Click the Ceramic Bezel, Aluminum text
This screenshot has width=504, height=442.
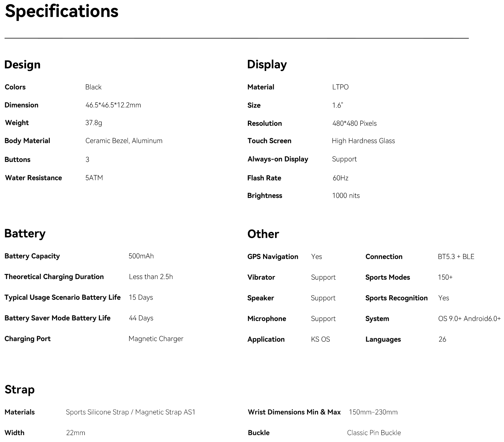[x=124, y=141]
